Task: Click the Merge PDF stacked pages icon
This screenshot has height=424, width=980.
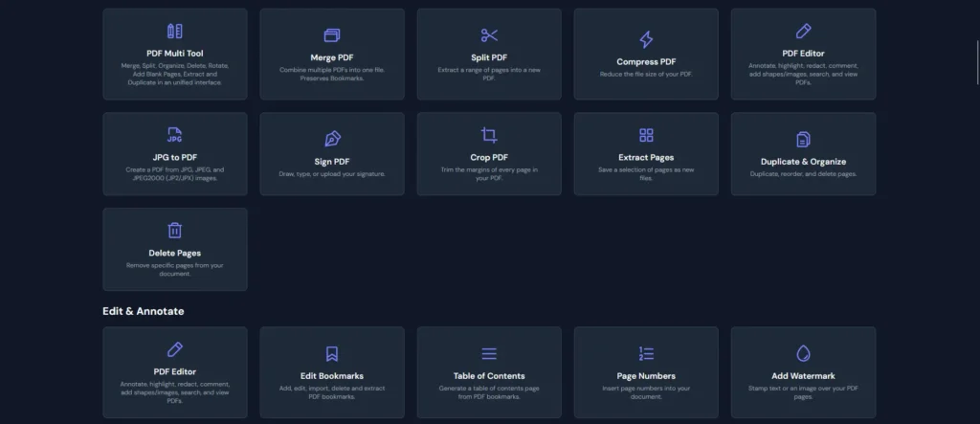Action: click(x=332, y=35)
